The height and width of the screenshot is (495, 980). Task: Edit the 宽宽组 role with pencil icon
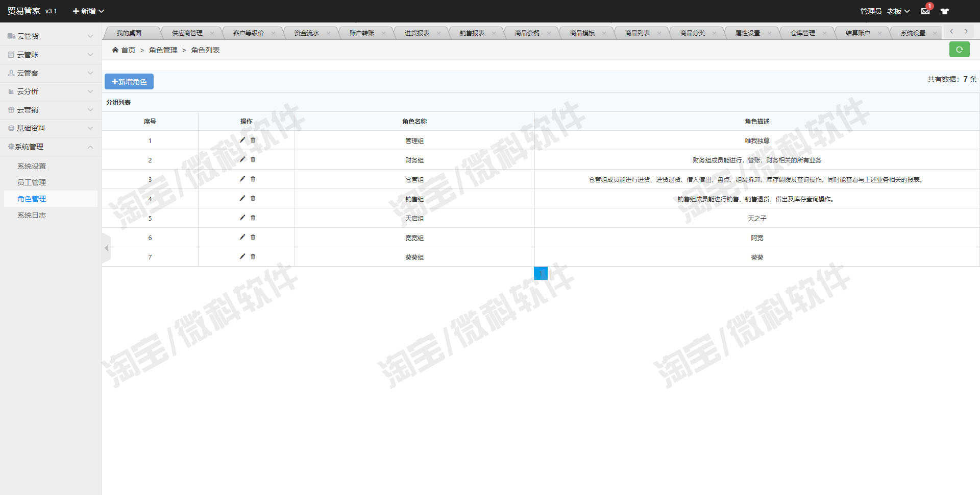pos(242,237)
